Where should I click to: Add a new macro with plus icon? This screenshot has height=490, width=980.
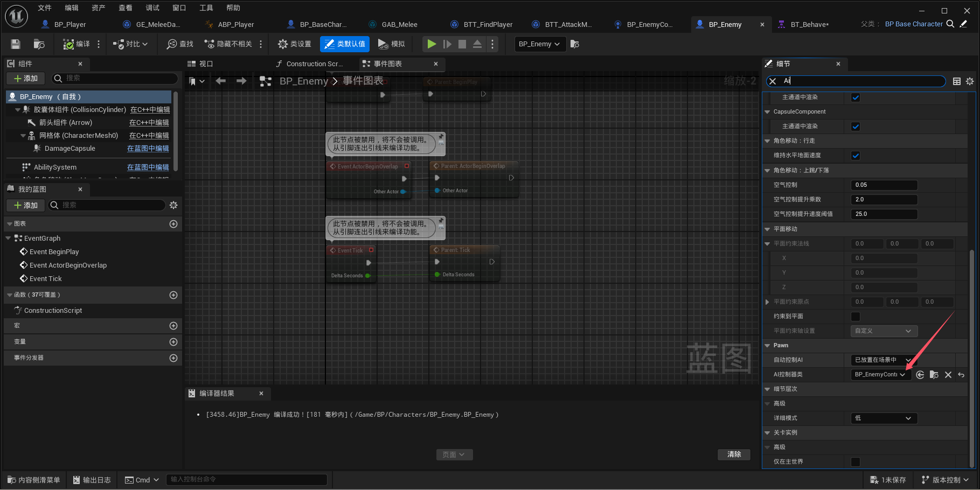(x=173, y=326)
